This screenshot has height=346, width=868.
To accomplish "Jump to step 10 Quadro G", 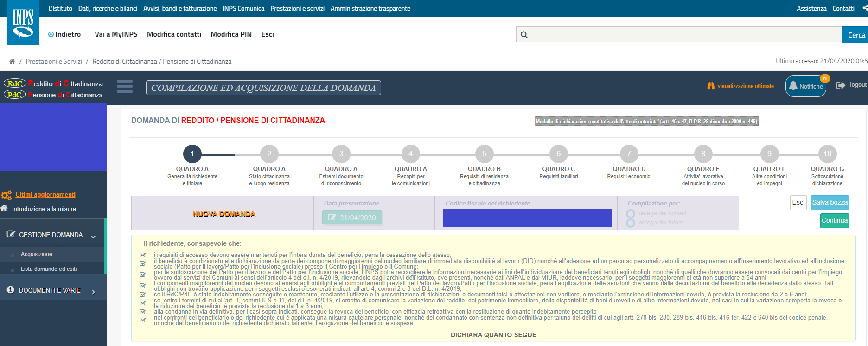I will [x=828, y=154].
